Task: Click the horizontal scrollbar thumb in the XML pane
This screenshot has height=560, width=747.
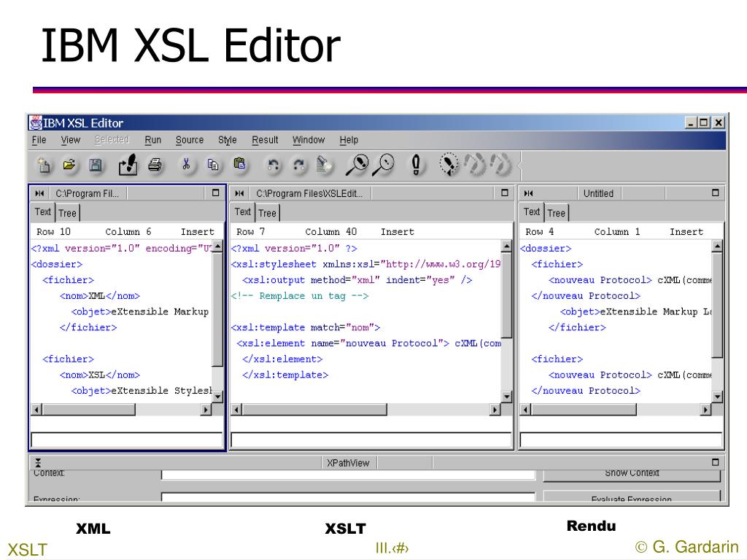Action: [89, 409]
